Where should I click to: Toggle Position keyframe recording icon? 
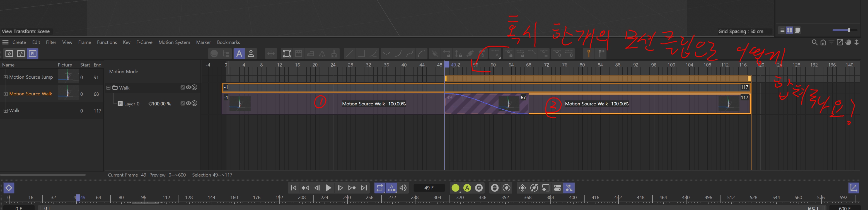click(522, 188)
